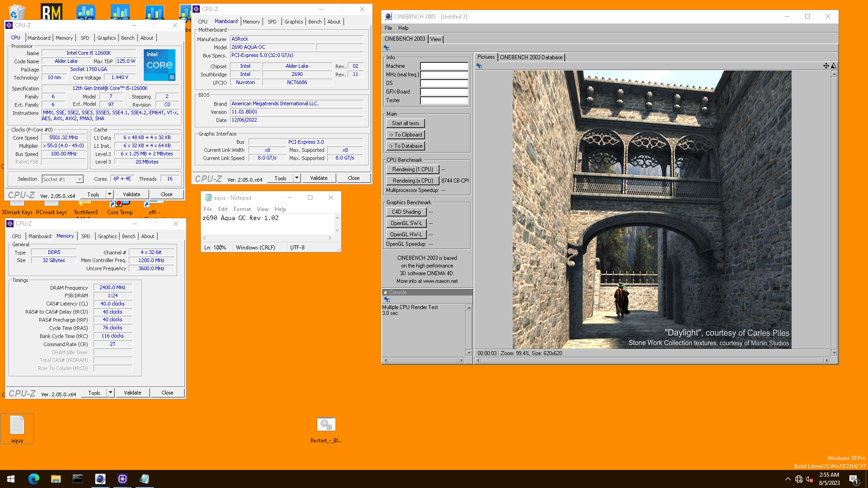Click the Notepad text area
868x488 pixels.
click(268, 224)
